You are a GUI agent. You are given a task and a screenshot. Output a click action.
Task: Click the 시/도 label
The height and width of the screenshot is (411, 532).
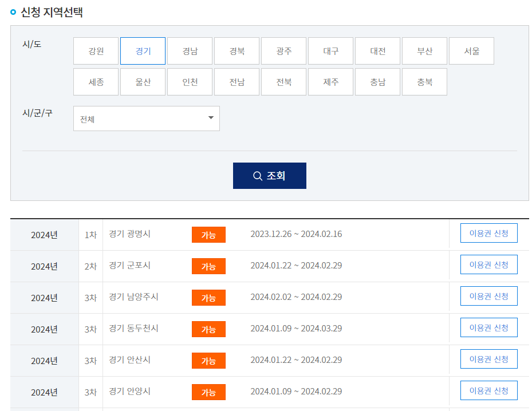[31, 44]
